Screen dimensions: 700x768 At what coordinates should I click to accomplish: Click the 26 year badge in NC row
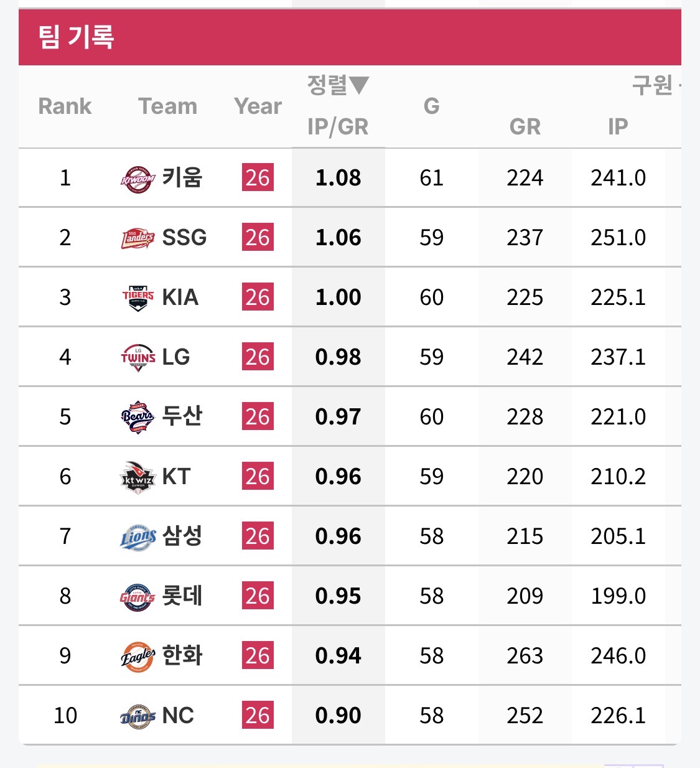click(258, 715)
